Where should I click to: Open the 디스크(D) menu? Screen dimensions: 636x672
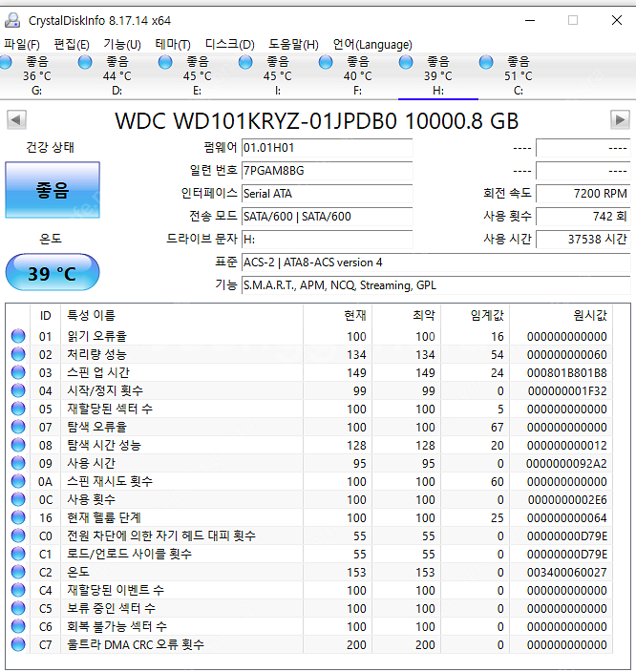click(230, 45)
